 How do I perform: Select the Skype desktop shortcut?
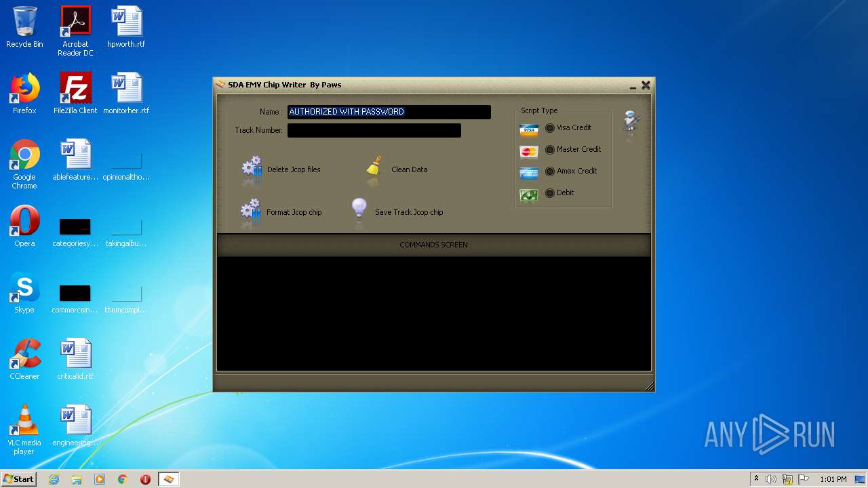[x=24, y=293]
